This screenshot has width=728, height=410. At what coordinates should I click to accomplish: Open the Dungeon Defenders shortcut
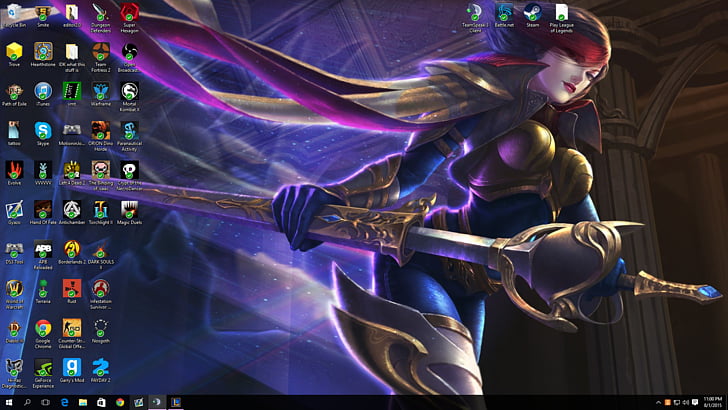point(101,18)
